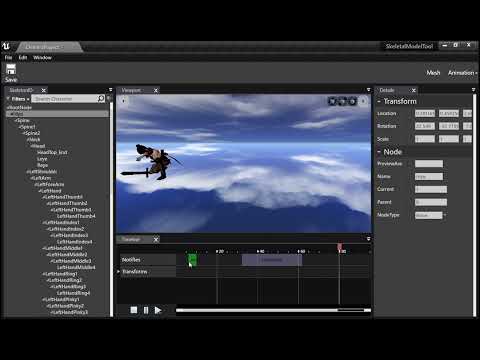Click the Save disk icon in the toolbar
The image size is (480, 360).
pos(11,69)
